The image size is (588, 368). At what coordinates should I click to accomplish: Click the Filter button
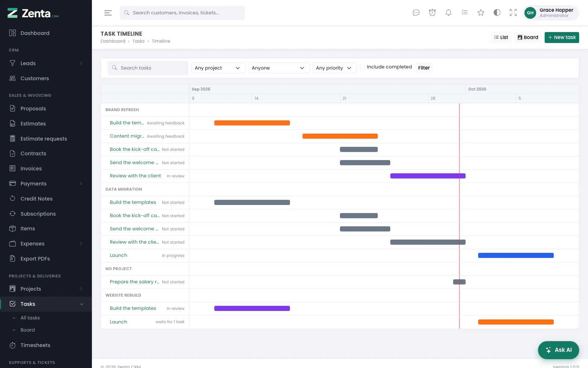[424, 68]
